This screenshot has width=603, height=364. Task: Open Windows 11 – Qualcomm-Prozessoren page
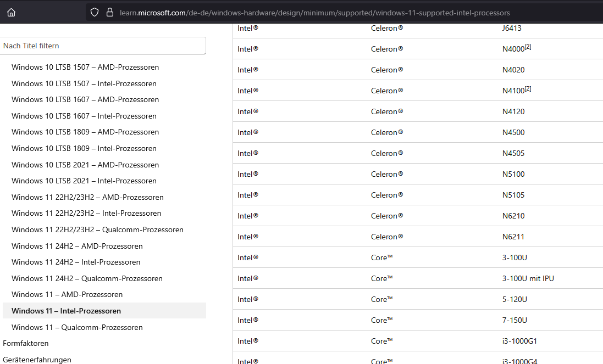pos(77,328)
